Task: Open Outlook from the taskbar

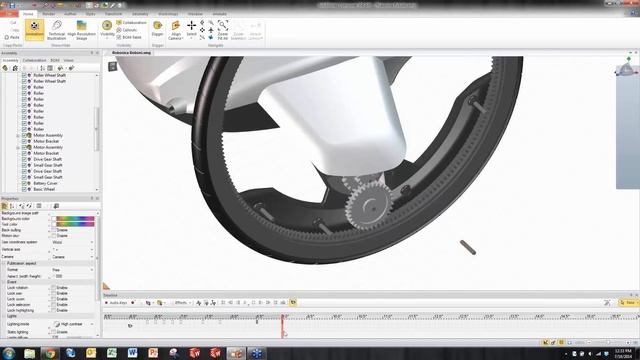Action: [x=91, y=353]
